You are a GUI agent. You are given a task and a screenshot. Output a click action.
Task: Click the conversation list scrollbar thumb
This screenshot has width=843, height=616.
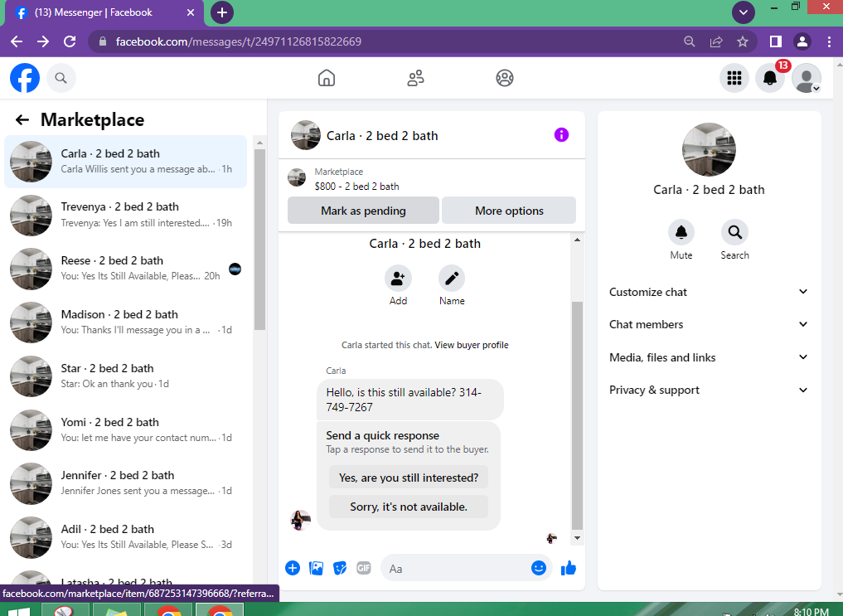(x=259, y=240)
